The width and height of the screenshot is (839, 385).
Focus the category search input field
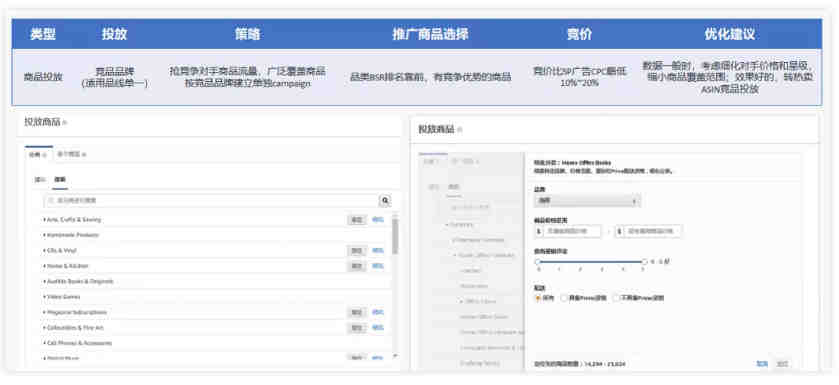coord(211,201)
